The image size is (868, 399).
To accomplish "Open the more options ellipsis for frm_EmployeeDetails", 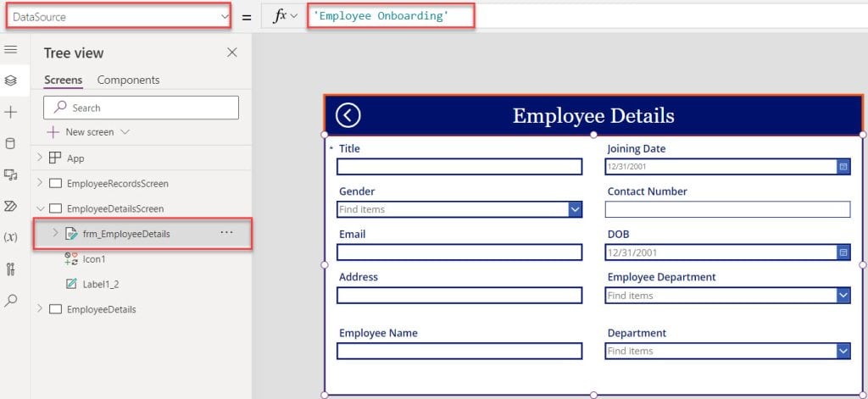I will coord(226,233).
